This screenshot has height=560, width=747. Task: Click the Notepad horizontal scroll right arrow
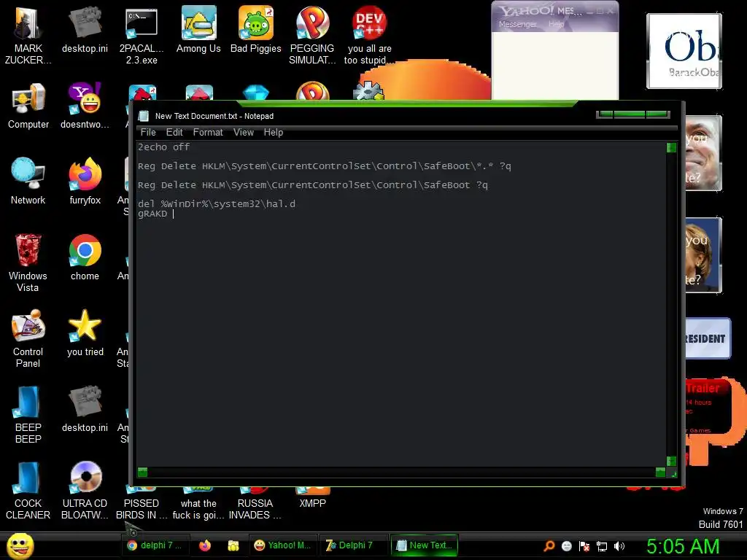pyautogui.click(x=660, y=472)
